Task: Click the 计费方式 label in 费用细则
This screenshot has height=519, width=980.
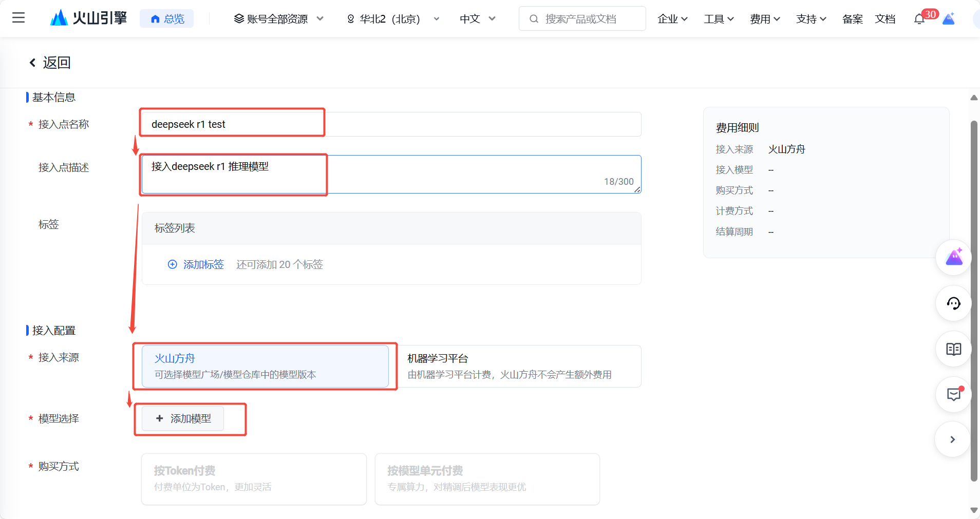Action: (734, 211)
